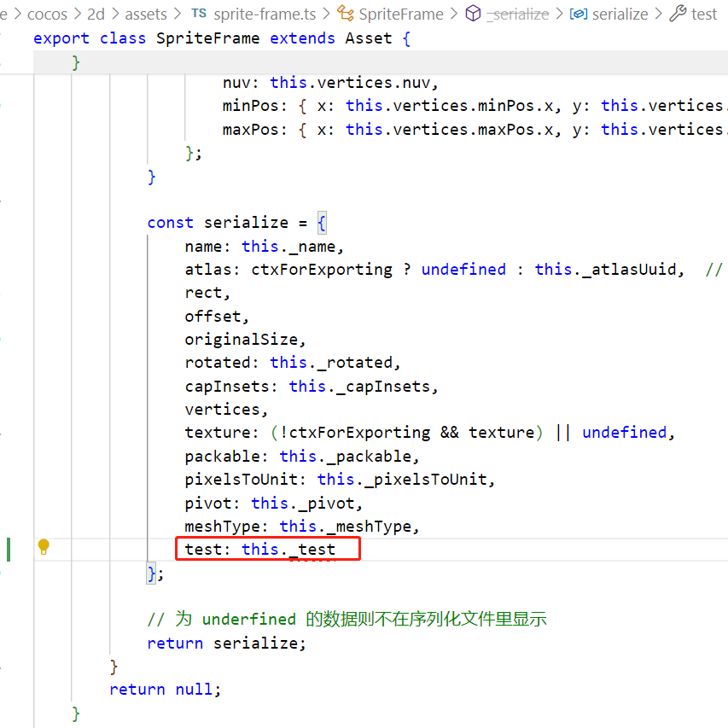Click the 'vertices,' property line
The width and height of the screenshot is (728, 728).
[226, 410]
